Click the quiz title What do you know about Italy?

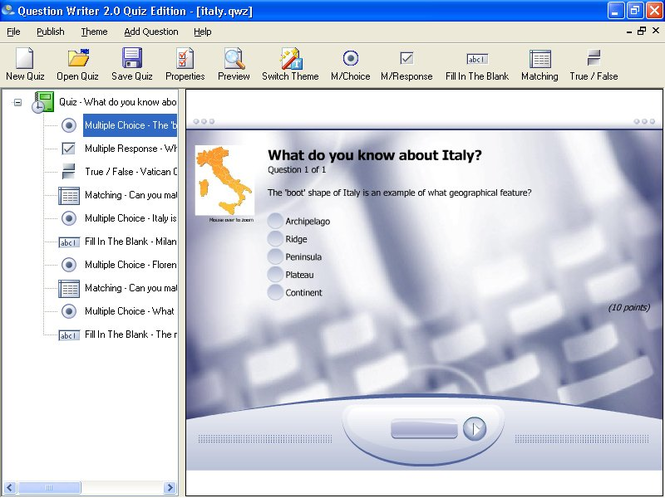(x=375, y=155)
